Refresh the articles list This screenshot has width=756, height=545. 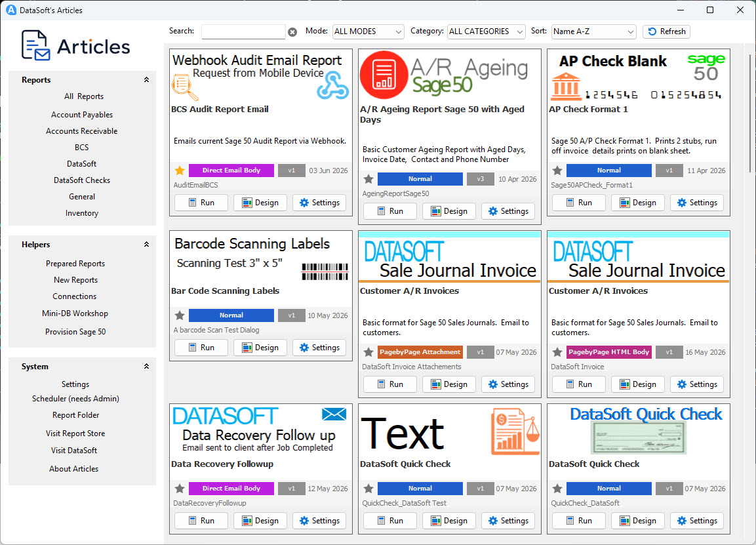pyautogui.click(x=666, y=31)
